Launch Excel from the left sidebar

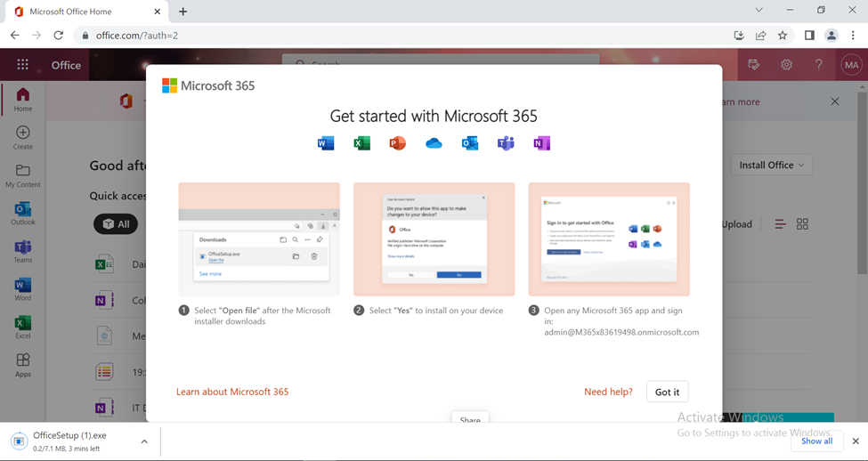pyautogui.click(x=22, y=328)
